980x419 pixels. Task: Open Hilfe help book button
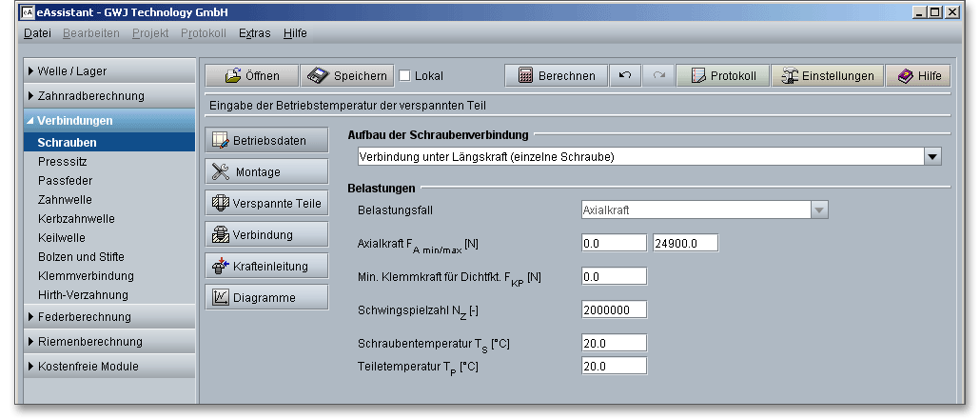pos(918,76)
